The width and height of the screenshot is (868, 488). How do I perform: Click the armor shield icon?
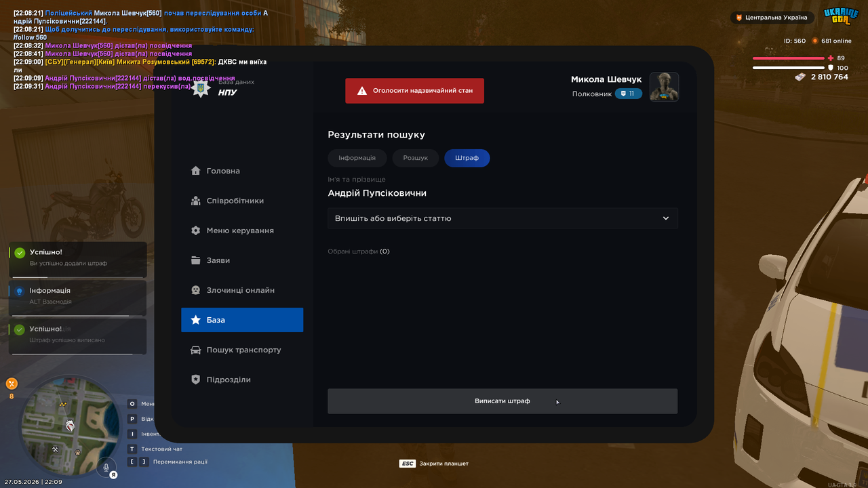830,68
